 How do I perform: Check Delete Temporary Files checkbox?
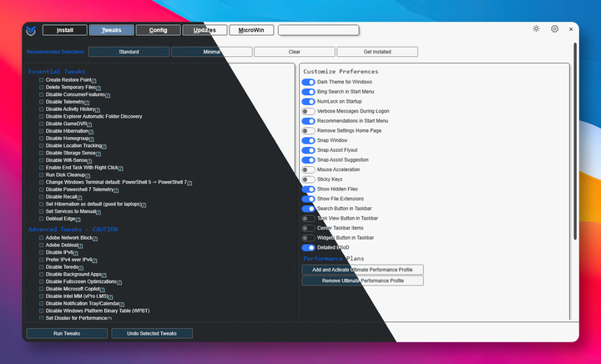(41, 88)
